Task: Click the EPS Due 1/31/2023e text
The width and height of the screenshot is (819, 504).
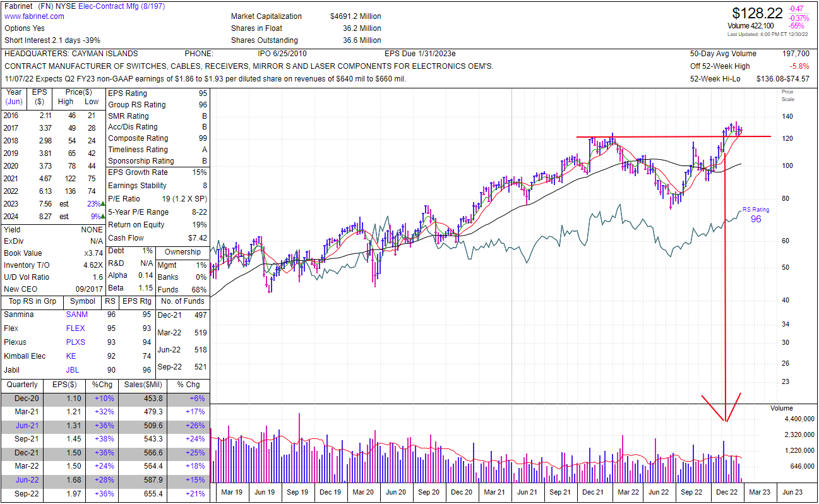Action: click(420, 54)
